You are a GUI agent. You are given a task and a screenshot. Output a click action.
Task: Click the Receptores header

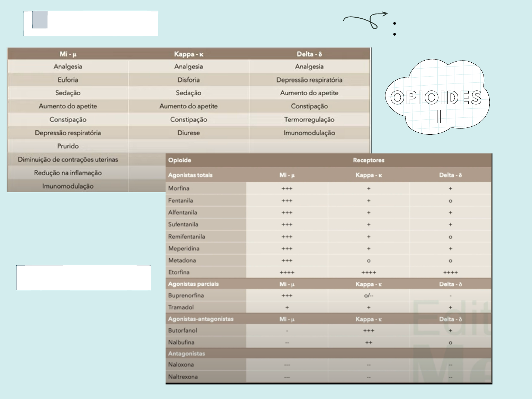(x=369, y=160)
